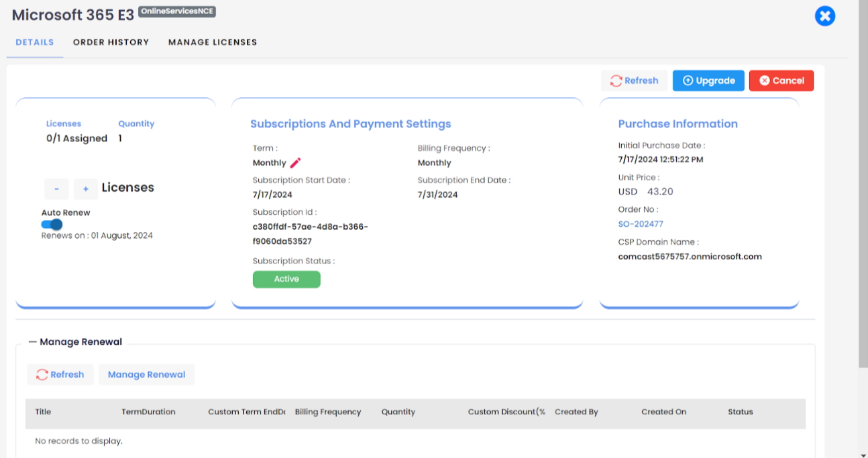Open the Manage Licenses tab

[x=213, y=42]
